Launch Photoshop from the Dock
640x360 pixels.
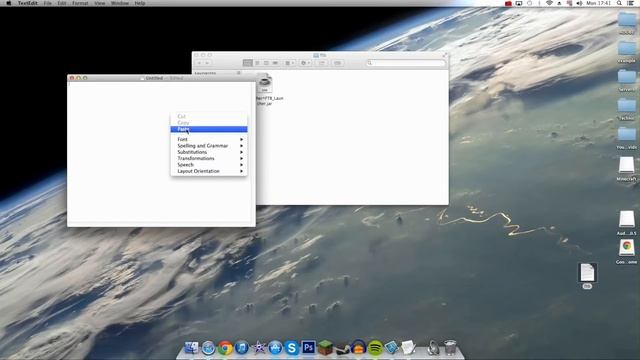coord(309,347)
